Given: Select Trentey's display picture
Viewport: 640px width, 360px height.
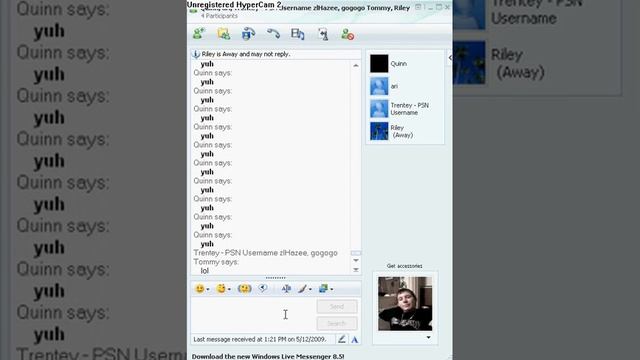Looking at the screenshot, I should 379,109.
